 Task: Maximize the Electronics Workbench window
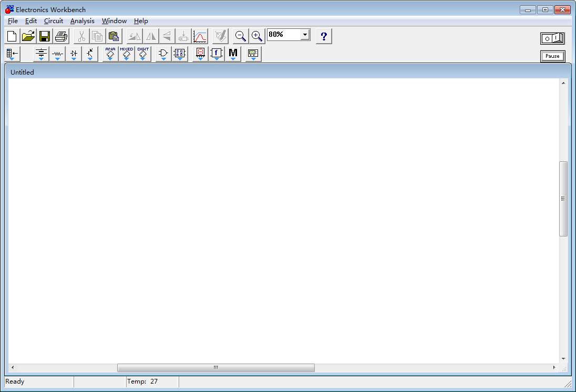click(x=545, y=10)
